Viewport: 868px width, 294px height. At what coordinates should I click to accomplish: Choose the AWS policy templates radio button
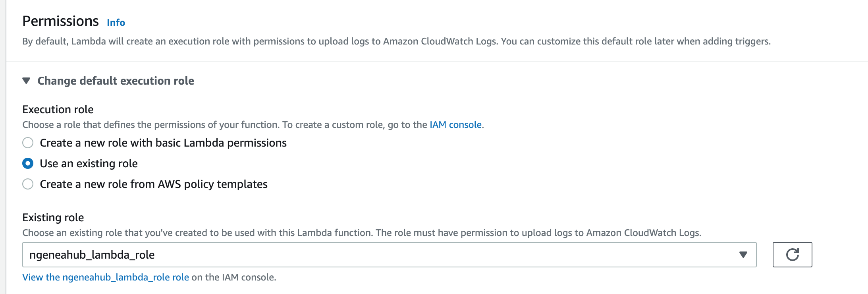(28, 184)
